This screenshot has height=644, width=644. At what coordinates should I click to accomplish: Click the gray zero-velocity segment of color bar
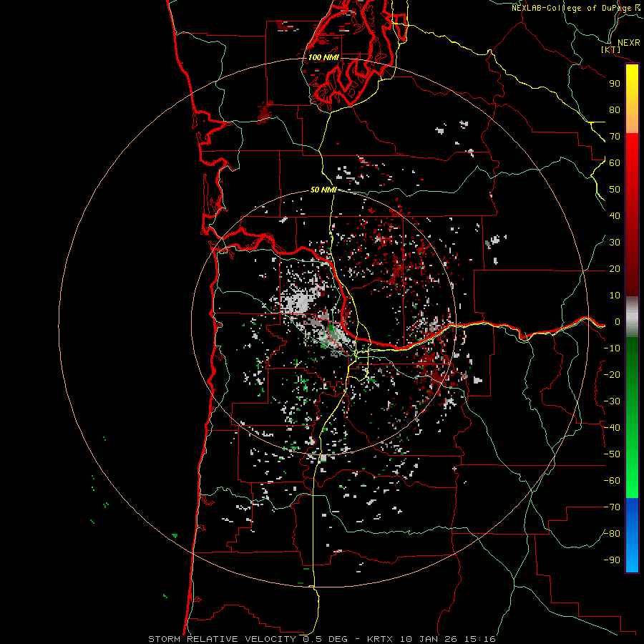pos(632,317)
